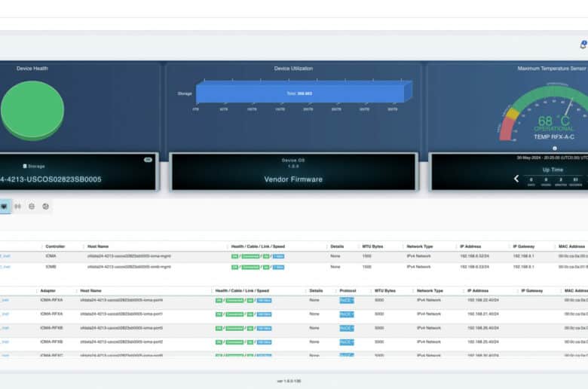Select the ioma-port1 host name cell

click(121, 314)
